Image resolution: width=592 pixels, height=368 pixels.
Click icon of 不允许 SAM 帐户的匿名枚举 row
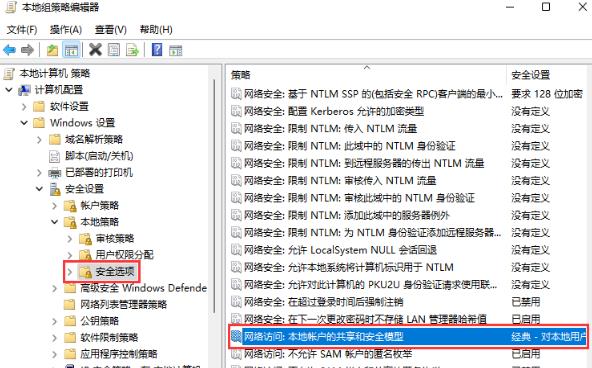tap(236, 354)
